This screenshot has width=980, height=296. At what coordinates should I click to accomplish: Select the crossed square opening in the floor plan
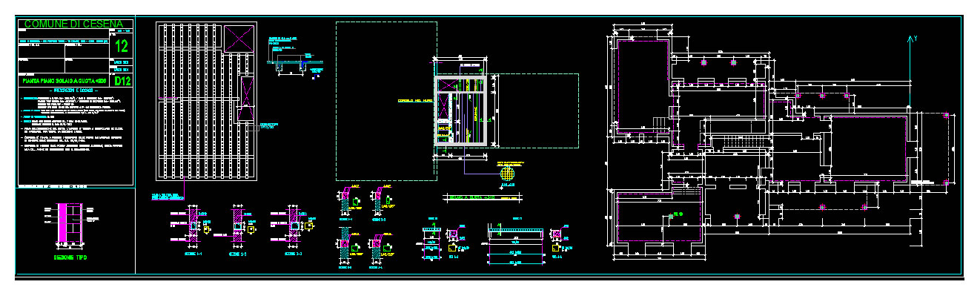tap(239, 38)
